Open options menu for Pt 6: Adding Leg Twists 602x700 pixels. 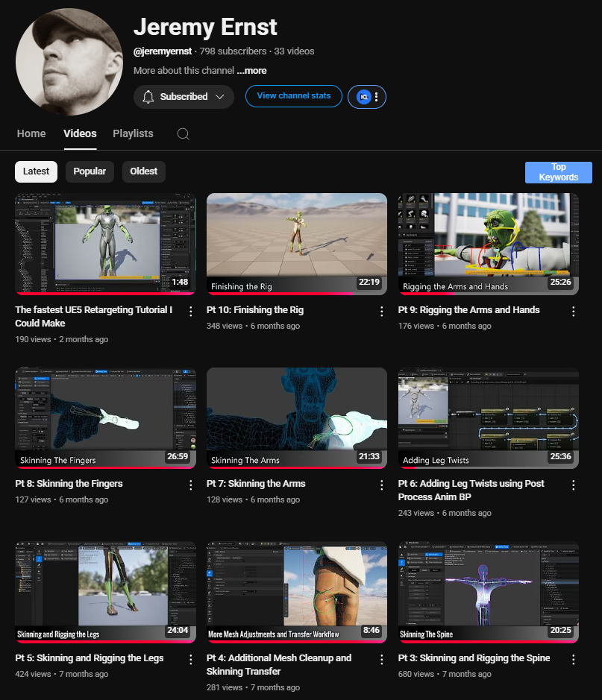(574, 485)
